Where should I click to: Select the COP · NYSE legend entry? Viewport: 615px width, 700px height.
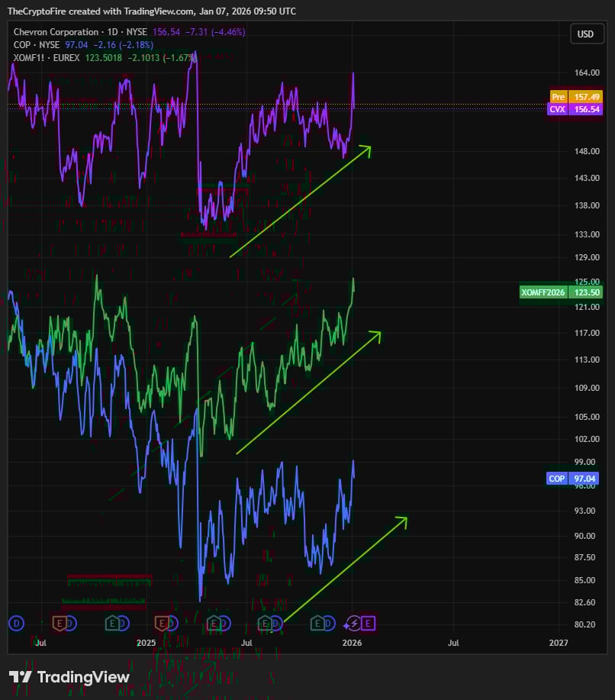[x=36, y=44]
